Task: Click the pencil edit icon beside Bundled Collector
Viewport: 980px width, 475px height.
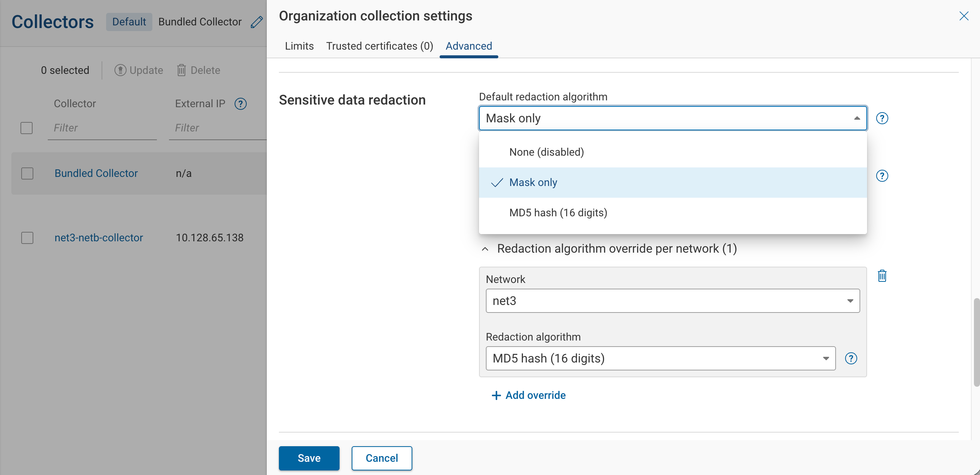Action: pos(257,22)
